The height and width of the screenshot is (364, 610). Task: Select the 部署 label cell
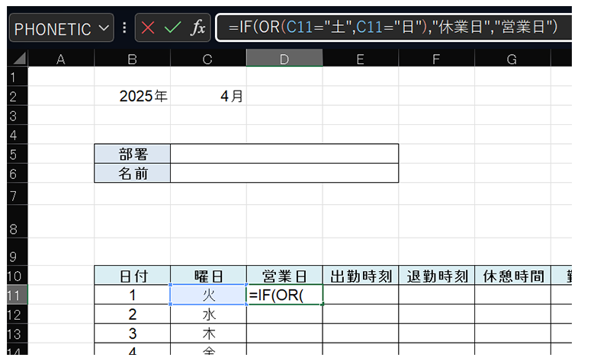pos(132,154)
